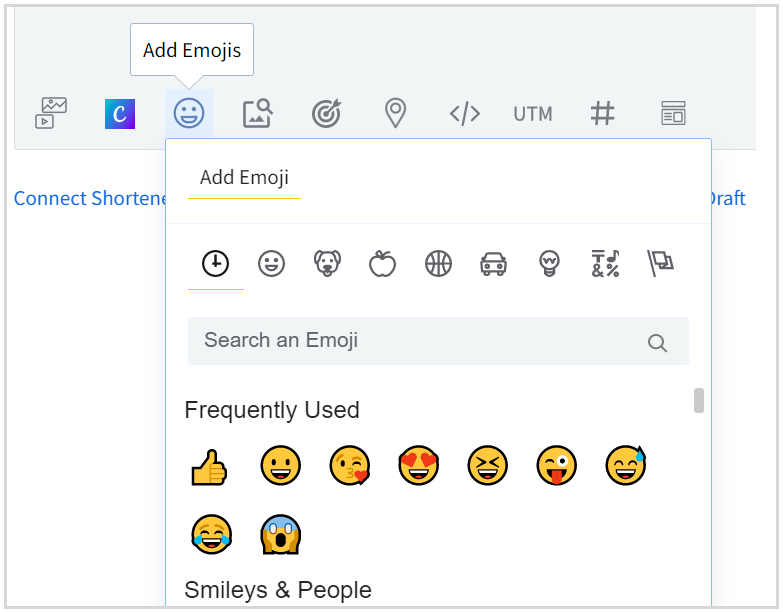Click the target audience icon
This screenshot has height=612, width=783.
[326, 113]
